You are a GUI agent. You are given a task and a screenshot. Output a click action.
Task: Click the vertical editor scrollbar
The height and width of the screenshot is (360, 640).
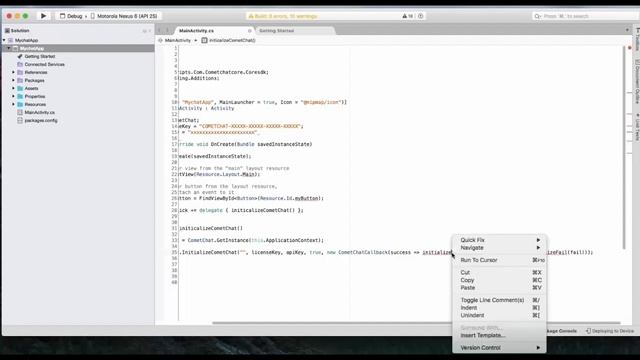coord(624,147)
